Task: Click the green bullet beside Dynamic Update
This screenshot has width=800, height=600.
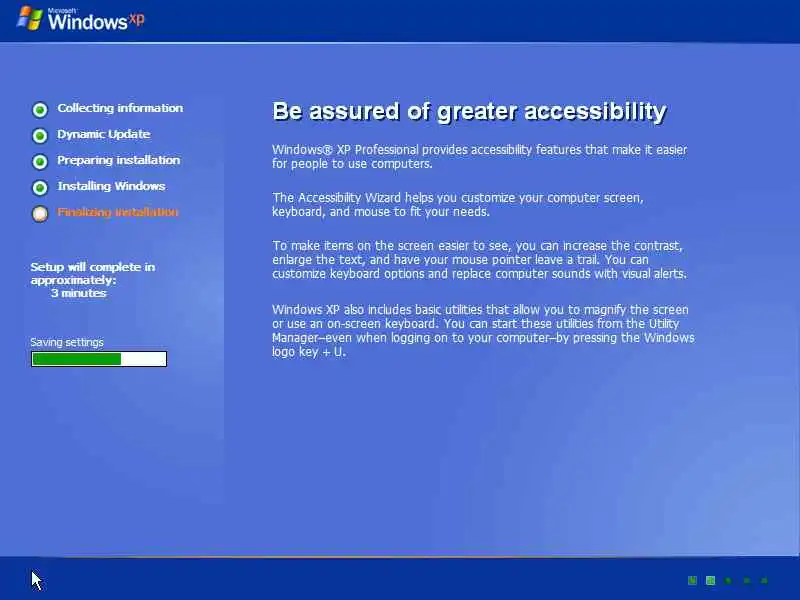Action: click(x=40, y=136)
